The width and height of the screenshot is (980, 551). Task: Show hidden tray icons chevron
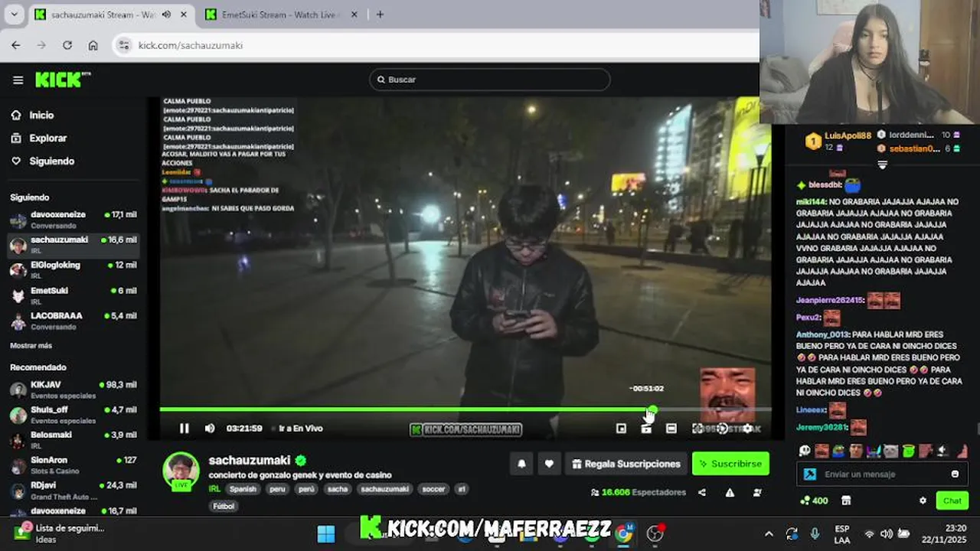(x=769, y=533)
